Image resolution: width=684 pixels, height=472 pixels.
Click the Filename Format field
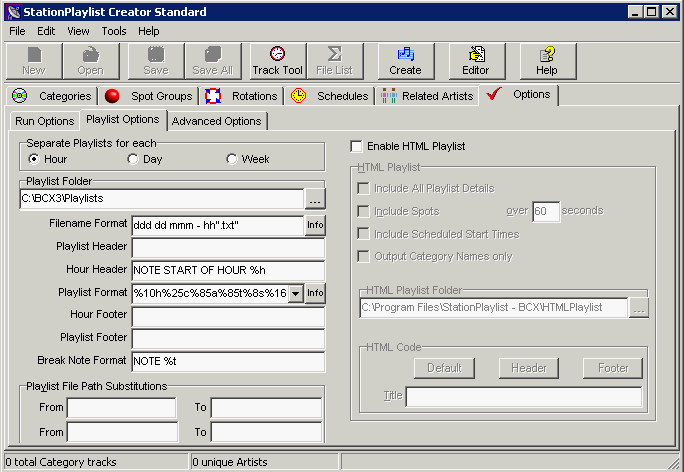[x=218, y=226]
